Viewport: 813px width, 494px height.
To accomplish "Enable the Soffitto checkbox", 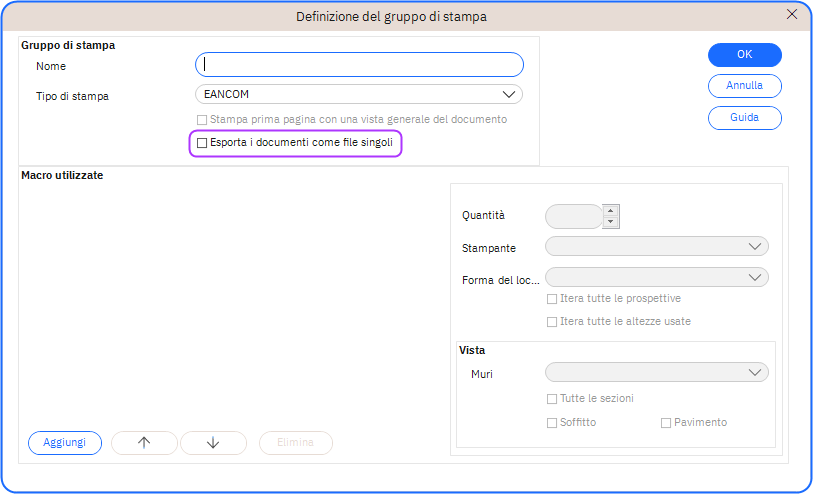I will (x=552, y=423).
